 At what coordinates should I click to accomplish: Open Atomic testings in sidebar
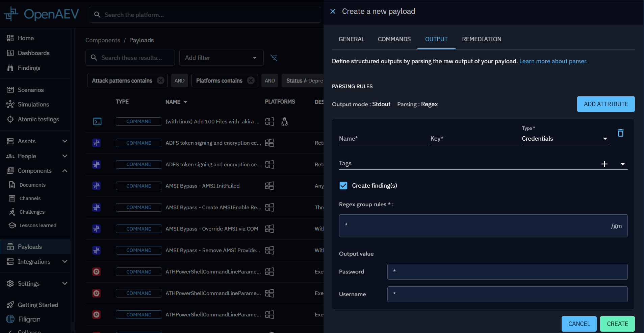point(38,119)
